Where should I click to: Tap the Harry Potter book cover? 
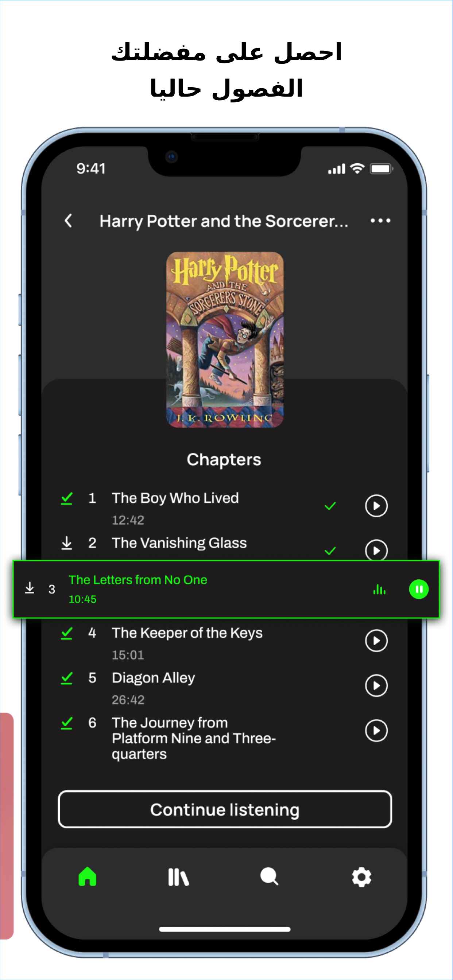[225, 340]
